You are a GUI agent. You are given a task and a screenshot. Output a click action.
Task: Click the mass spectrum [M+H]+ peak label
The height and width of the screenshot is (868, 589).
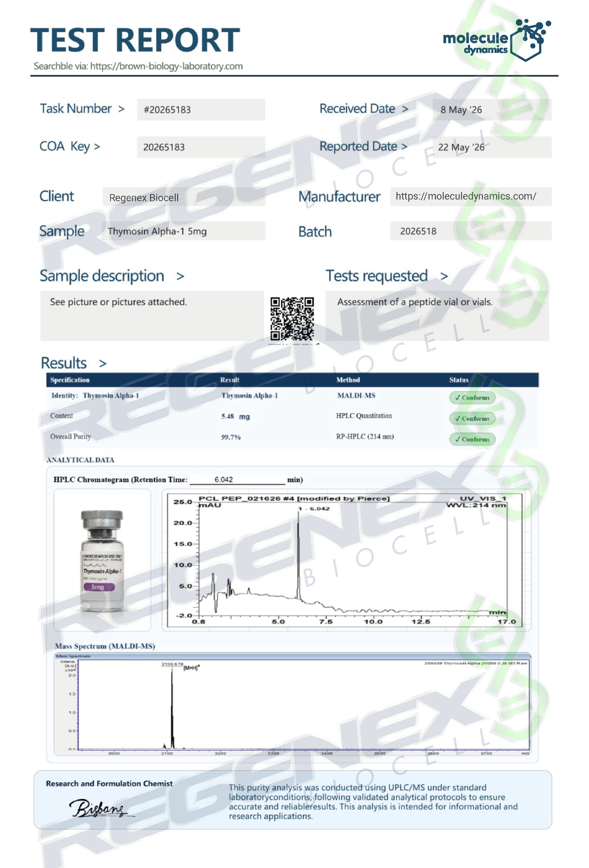[191, 668]
